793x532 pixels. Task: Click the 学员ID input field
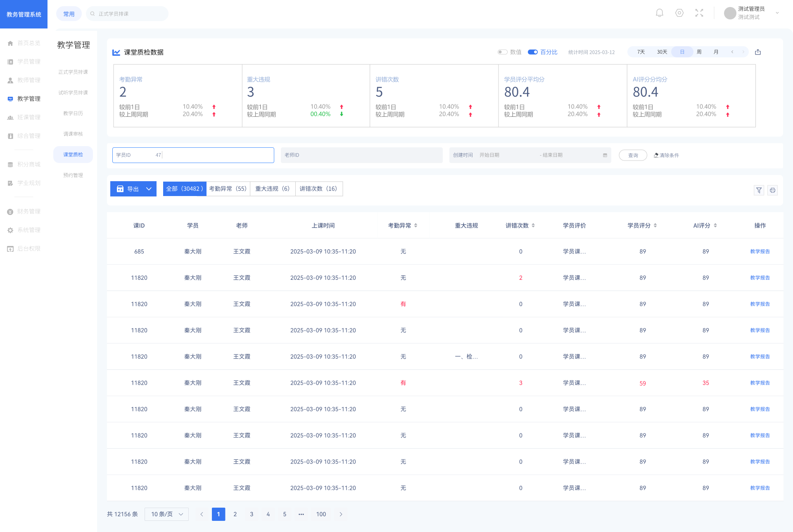pos(193,155)
